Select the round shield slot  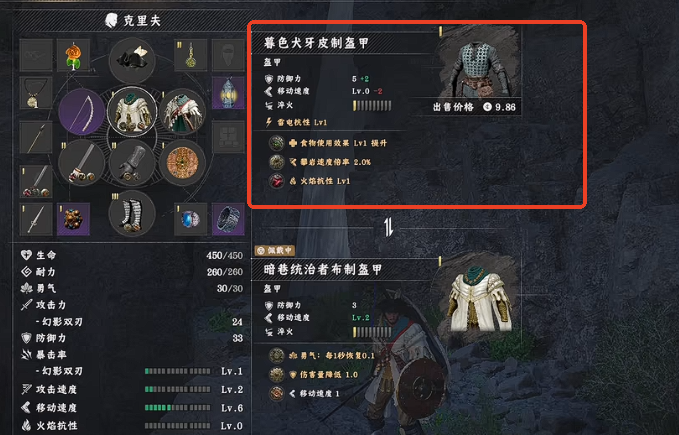coord(182,163)
